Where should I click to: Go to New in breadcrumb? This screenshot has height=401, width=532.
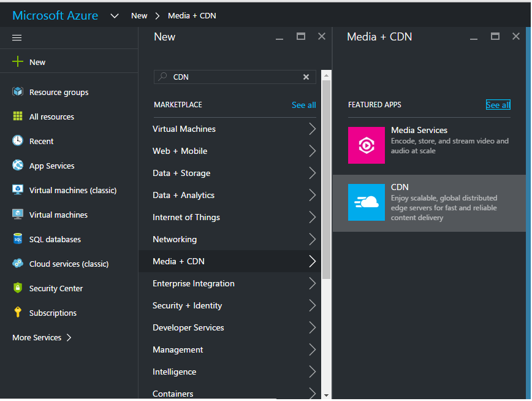pos(139,16)
